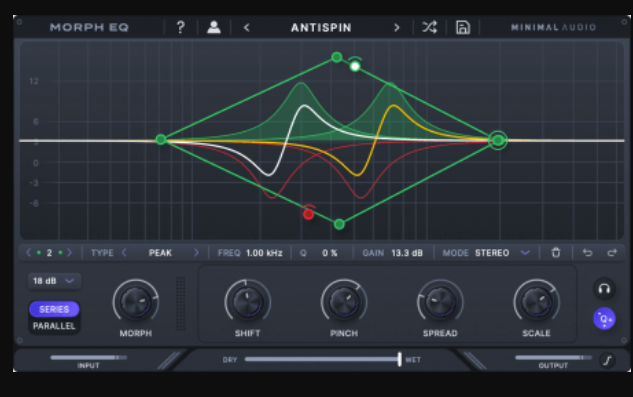Go to next preset arrow
The image size is (633, 397).
[x=396, y=27]
